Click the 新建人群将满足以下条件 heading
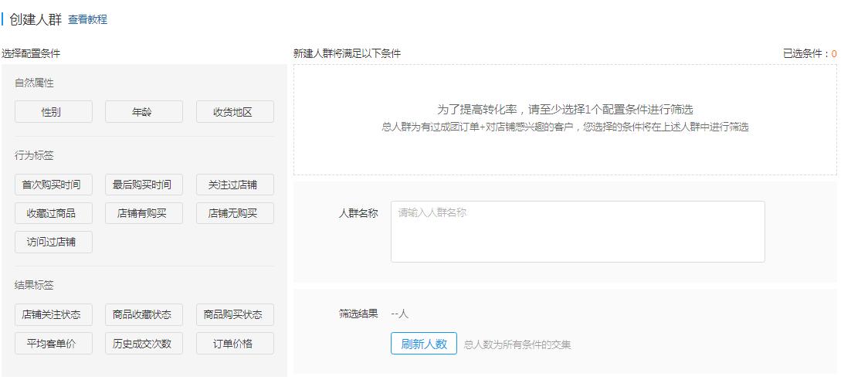Viewport: 868px width, 390px height. click(x=347, y=54)
